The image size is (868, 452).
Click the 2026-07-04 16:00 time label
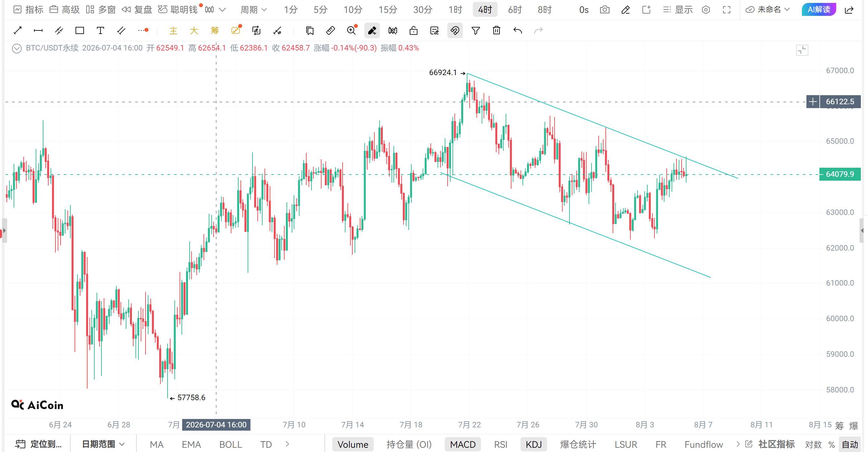point(216,425)
